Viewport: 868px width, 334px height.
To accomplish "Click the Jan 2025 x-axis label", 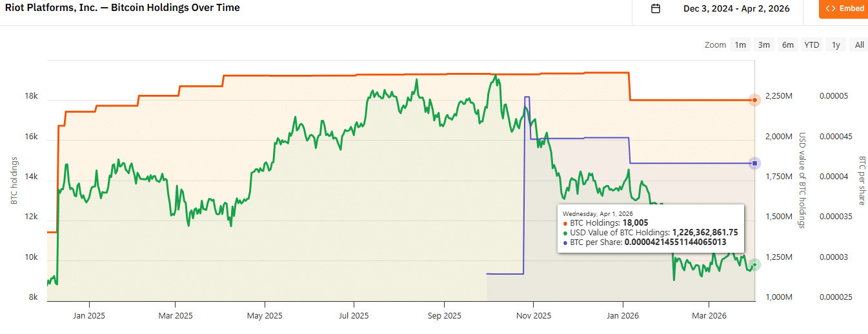I will coord(89,316).
